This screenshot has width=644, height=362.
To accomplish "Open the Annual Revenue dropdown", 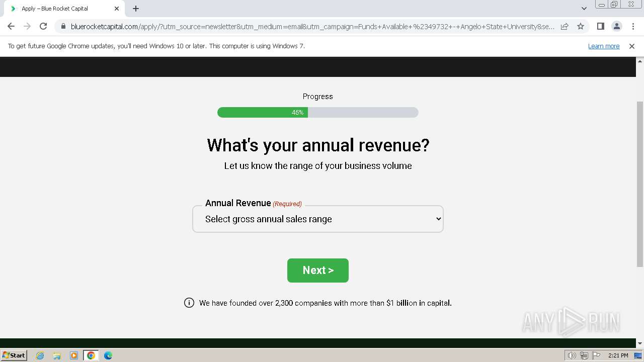I will (x=318, y=219).
